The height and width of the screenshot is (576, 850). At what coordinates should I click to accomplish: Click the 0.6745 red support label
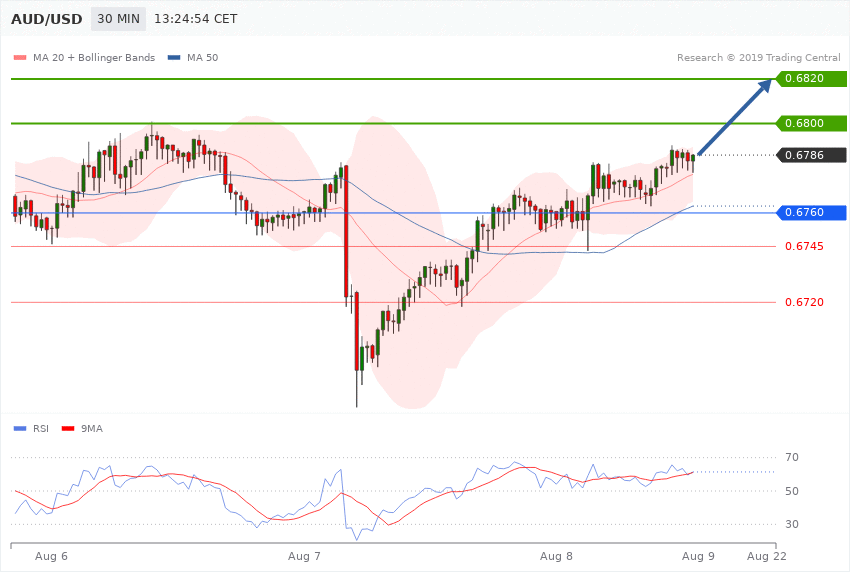click(x=804, y=247)
